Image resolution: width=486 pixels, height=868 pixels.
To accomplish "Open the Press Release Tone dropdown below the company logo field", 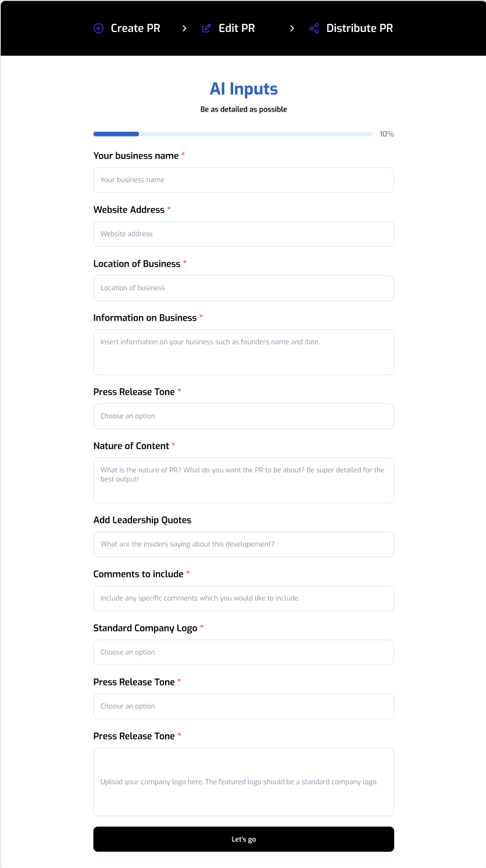I will (244, 706).
